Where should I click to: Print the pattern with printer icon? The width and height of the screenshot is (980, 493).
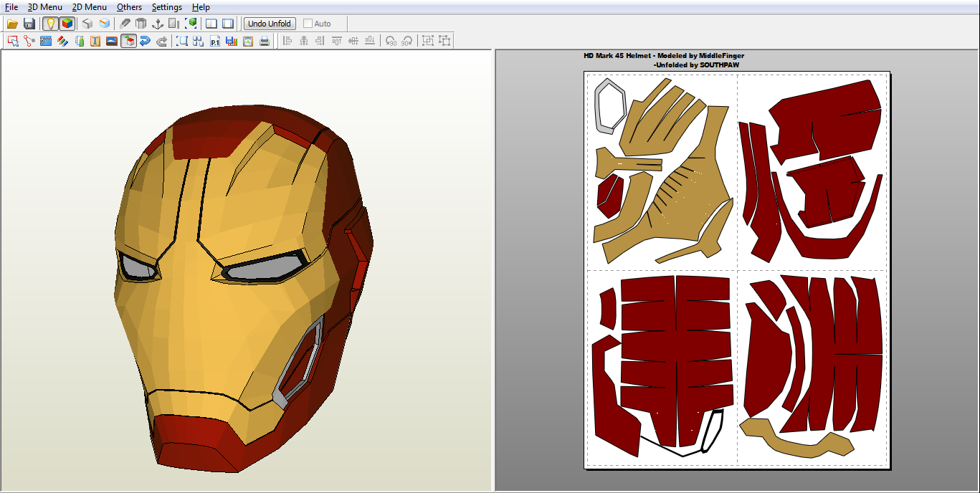click(x=265, y=41)
